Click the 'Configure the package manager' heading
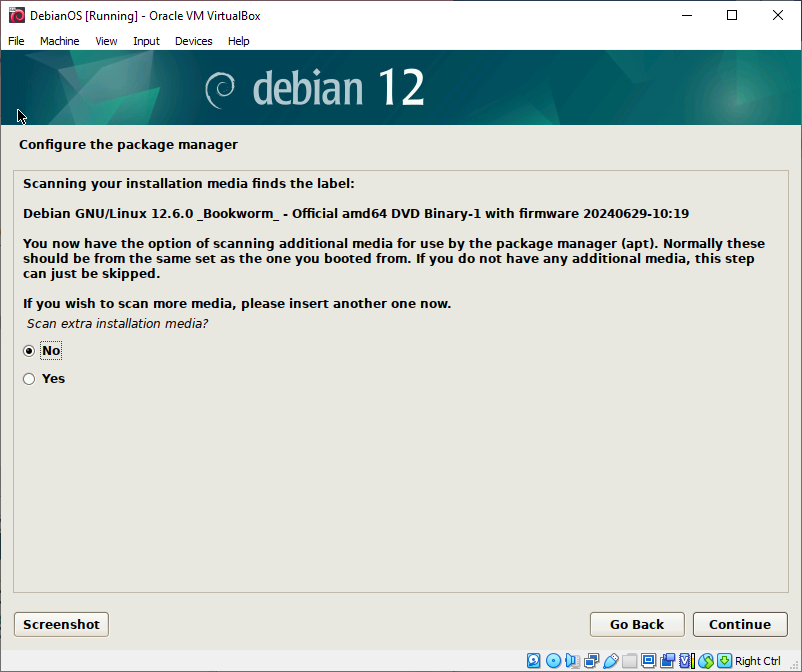 pos(128,145)
